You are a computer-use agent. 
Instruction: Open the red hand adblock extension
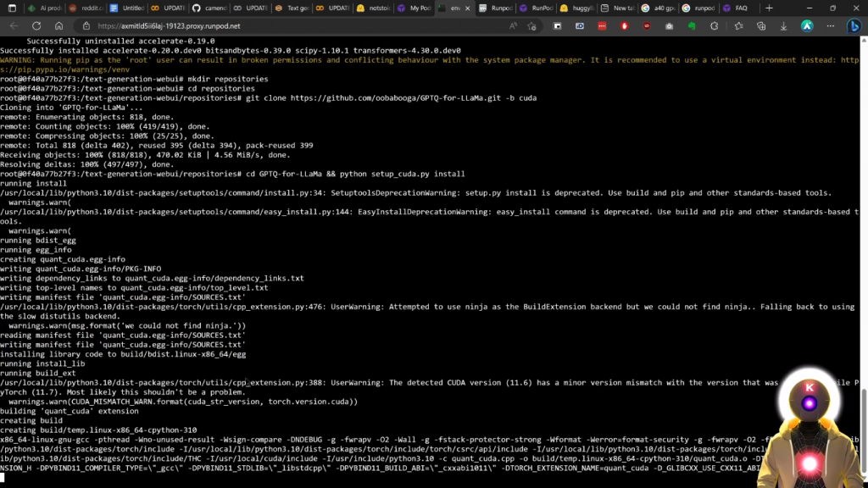[x=625, y=26]
